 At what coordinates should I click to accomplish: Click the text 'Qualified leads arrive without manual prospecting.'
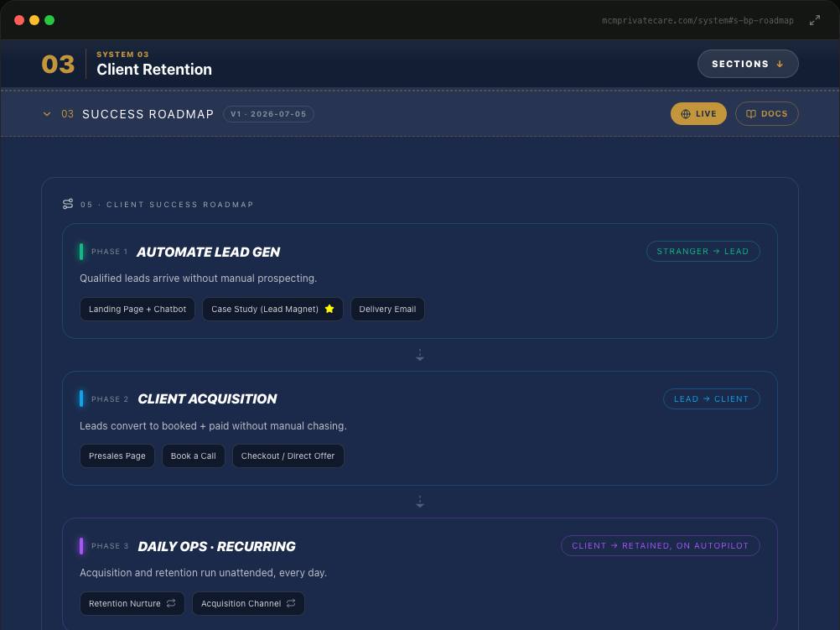pyautogui.click(x=198, y=279)
